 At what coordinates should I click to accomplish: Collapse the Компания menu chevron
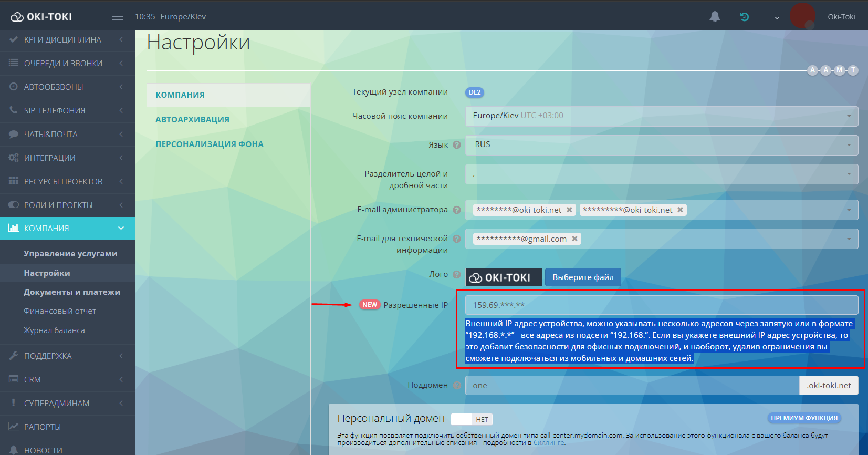(x=121, y=228)
